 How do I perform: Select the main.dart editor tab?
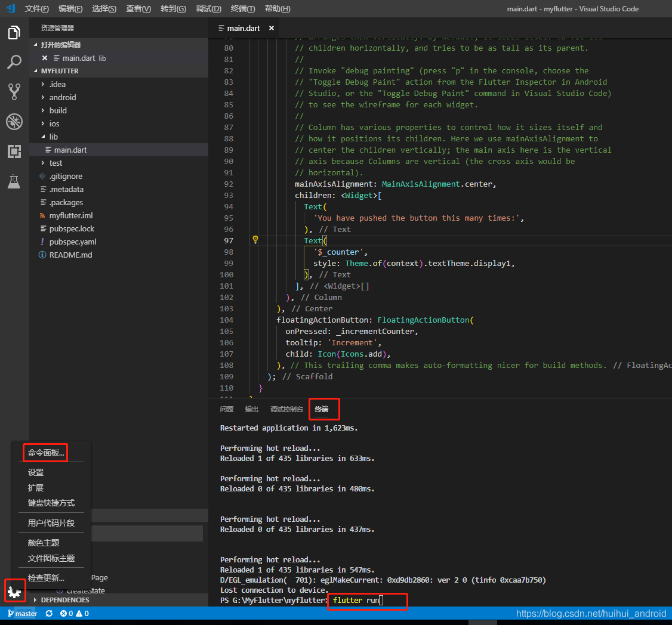click(243, 28)
